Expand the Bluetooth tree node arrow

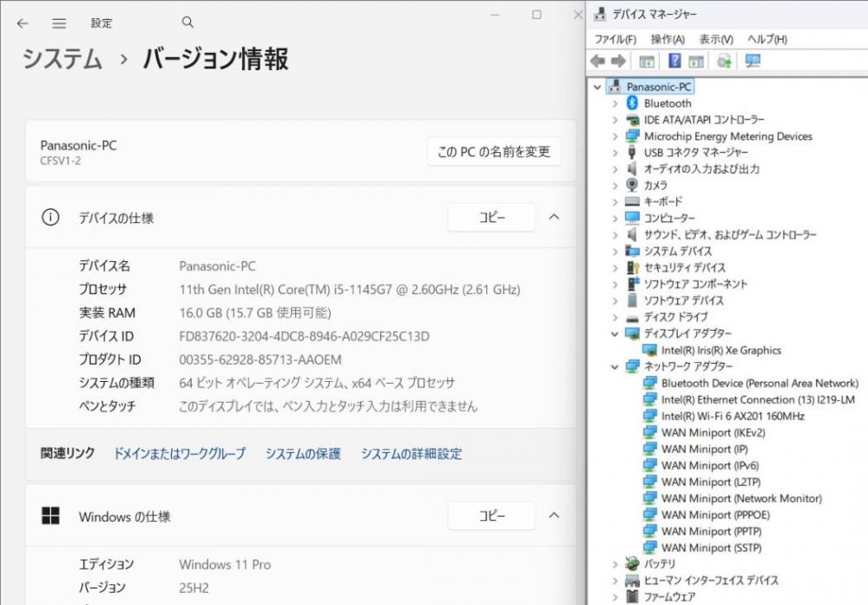pyautogui.click(x=615, y=103)
